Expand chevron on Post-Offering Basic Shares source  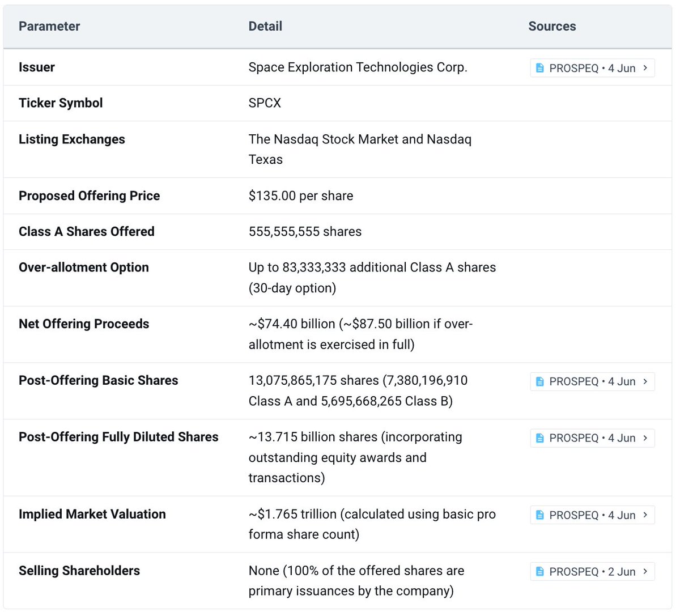pyautogui.click(x=645, y=381)
